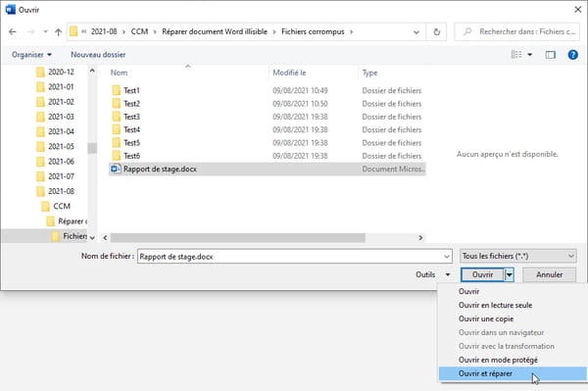Choose Ouvrir from dropdown menu
588x391 pixels.
[513, 291]
